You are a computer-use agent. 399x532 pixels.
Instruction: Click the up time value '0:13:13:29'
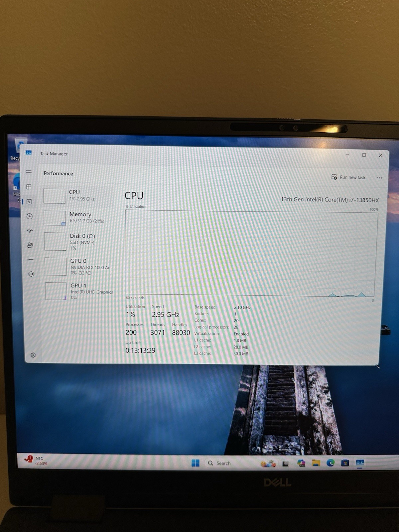pyautogui.click(x=140, y=350)
